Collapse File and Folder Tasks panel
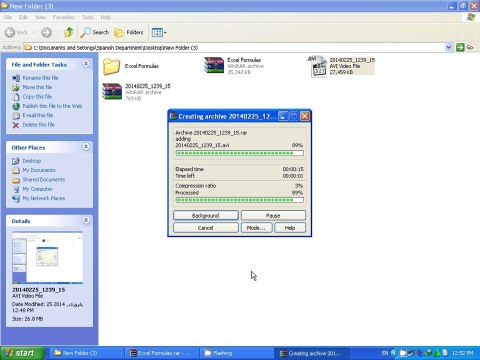This screenshot has height=360, width=480. pos(86,64)
